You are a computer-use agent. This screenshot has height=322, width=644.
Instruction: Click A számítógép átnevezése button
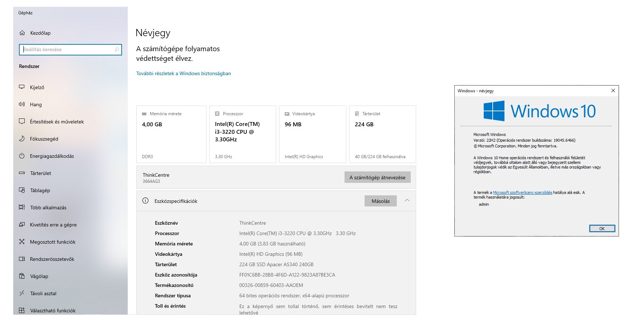tap(377, 177)
